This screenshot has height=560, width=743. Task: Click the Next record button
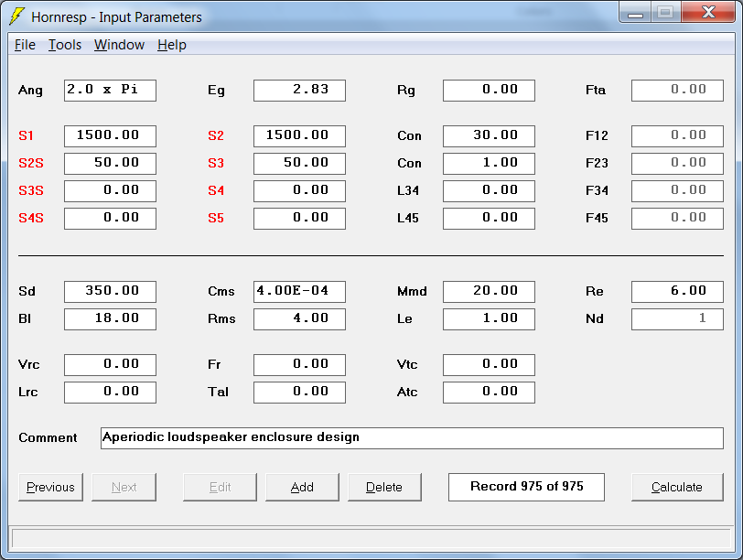click(124, 487)
